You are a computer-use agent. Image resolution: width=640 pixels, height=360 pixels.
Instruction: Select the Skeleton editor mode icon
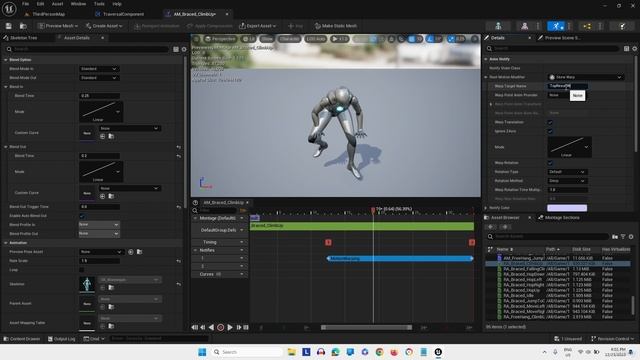498,26
